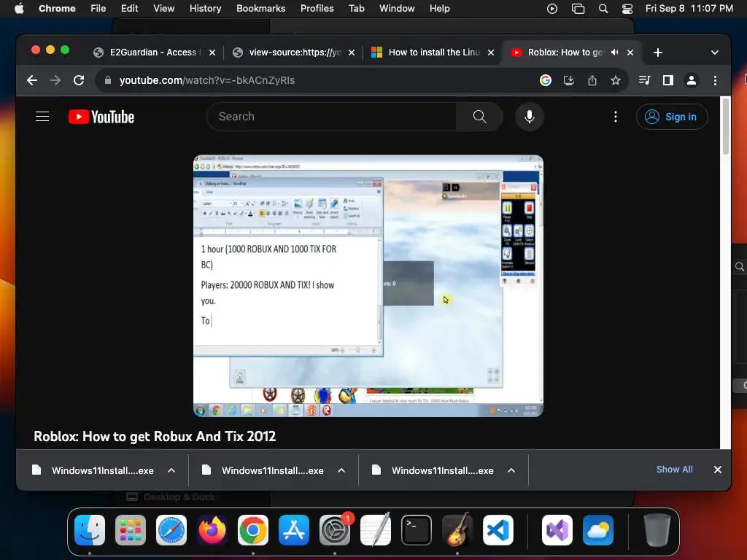
Task: Launch Firefox from the Dock
Action: pyautogui.click(x=212, y=530)
